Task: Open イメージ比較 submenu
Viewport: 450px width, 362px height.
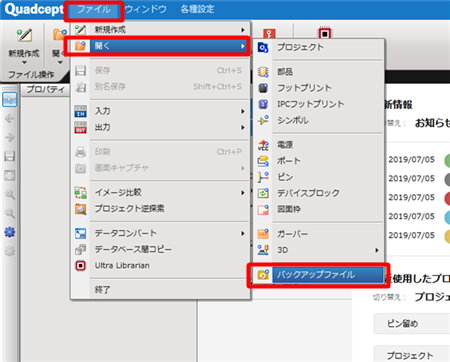Action: 160,192
